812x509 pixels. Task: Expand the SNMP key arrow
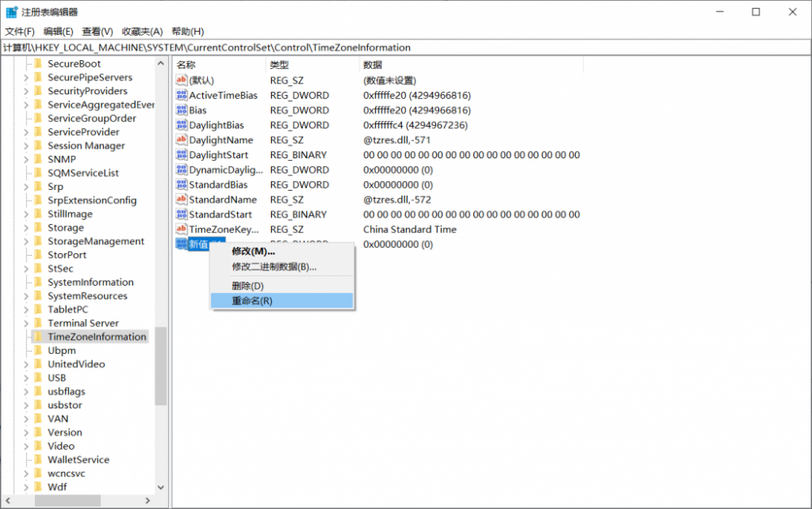coord(26,160)
